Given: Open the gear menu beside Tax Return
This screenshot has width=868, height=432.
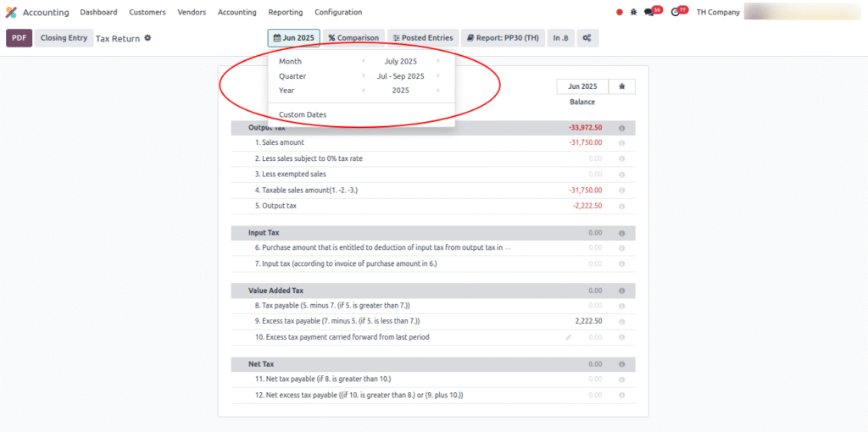Looking at the screenshot, I should [x=147, y=38].
